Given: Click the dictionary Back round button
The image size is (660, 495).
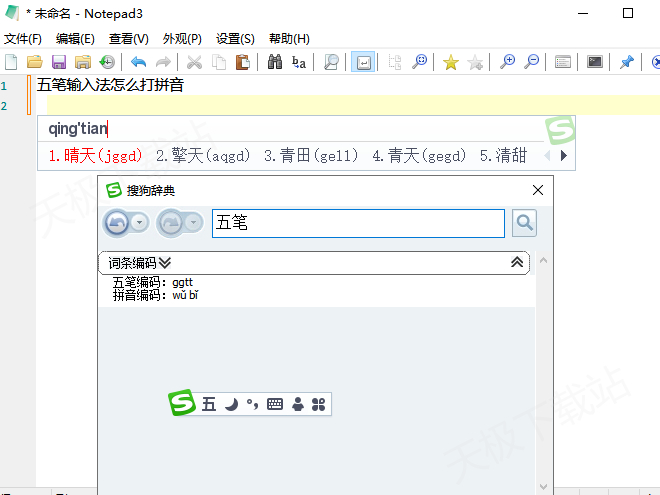Looking at the screenshot, I should pos(117,223).
